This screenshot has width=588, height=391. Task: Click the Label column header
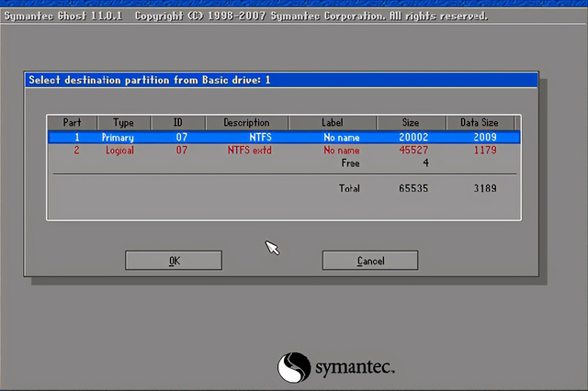coord(332,123)
